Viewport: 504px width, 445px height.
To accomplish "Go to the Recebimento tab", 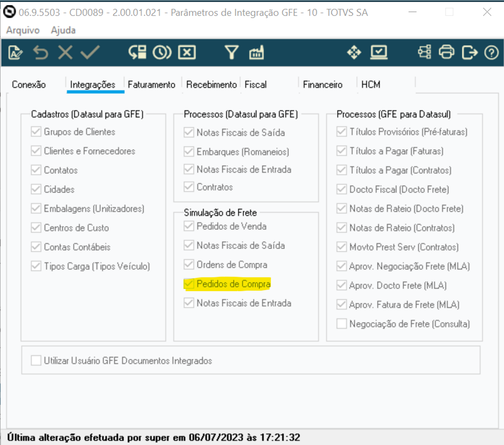I will click(211, 85).
